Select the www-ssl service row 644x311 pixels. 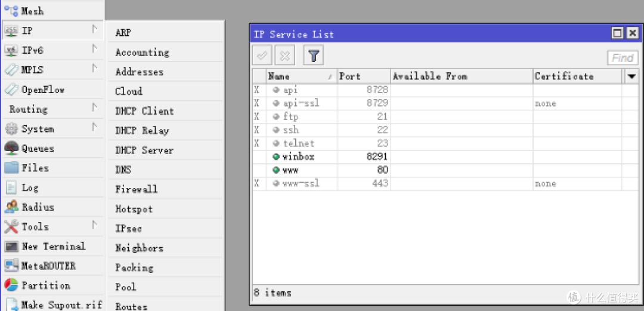[x=445, y=183]
